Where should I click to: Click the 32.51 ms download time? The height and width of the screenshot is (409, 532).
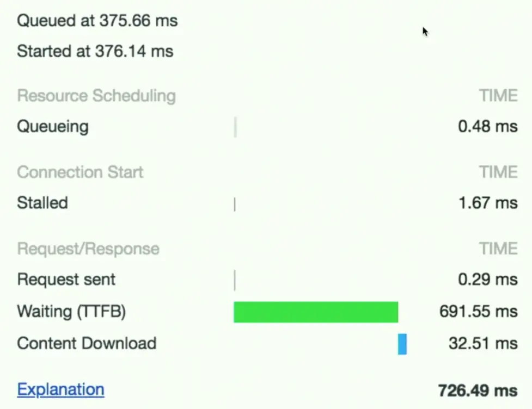pyautogui.click(x=483, y=343)
